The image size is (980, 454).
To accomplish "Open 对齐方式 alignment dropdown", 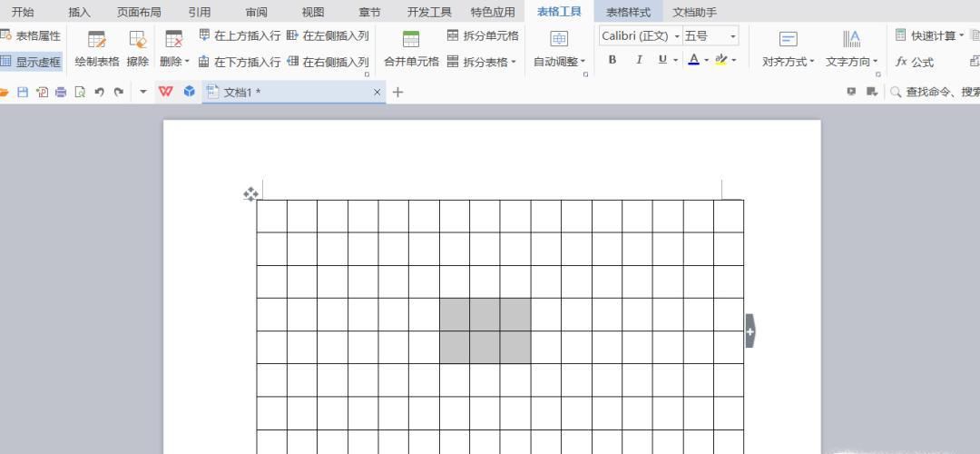I will click(789, 49).
